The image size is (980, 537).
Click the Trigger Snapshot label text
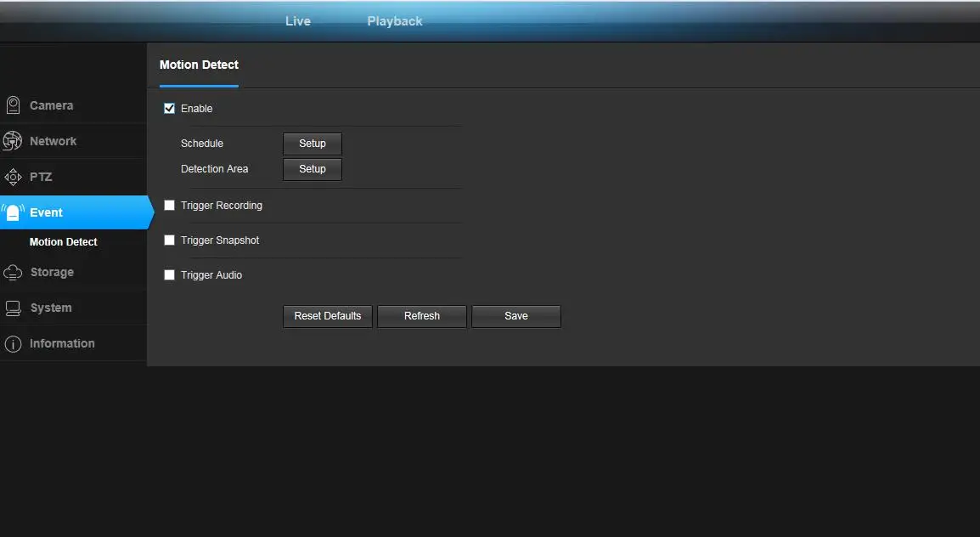[x=219, y=240]
